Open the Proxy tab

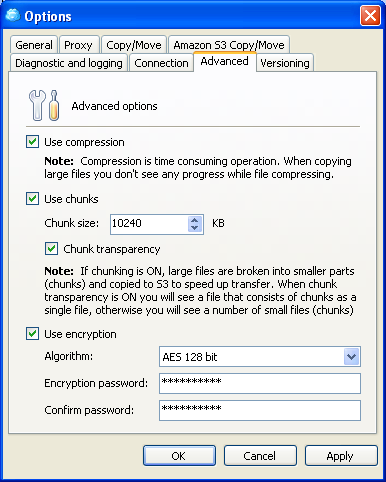pyautogui.click(x=78, y=45)
